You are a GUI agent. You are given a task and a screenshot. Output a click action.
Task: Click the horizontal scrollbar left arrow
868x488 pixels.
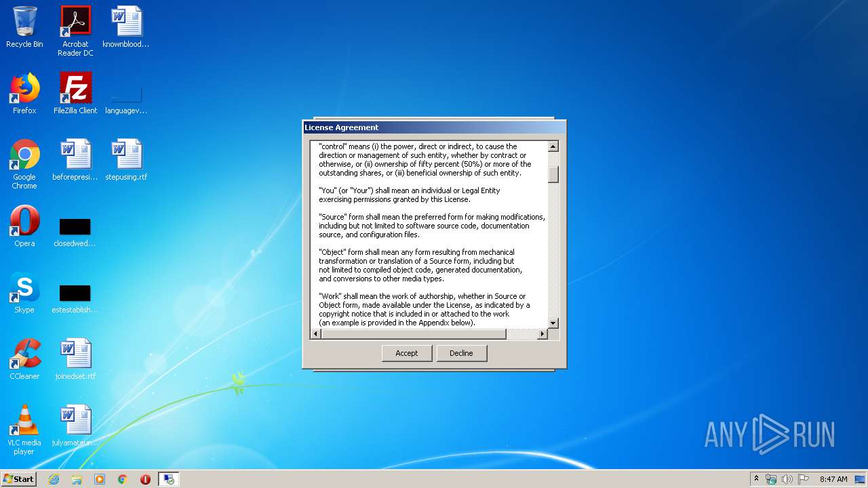tap(315, 334)
